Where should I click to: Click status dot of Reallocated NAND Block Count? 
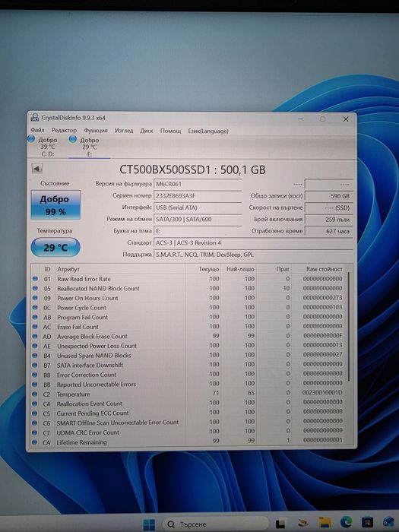click(35, 288)
